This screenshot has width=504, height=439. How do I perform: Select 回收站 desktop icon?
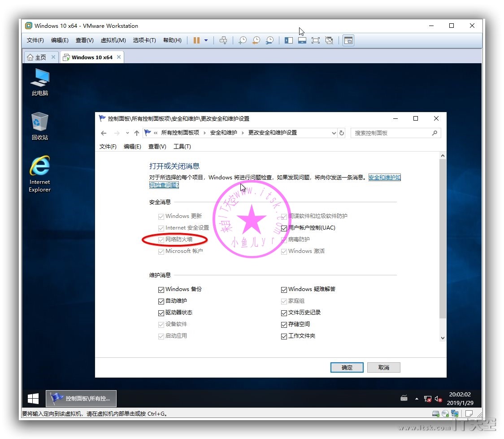pyautogui.click(x=39, y=126)
